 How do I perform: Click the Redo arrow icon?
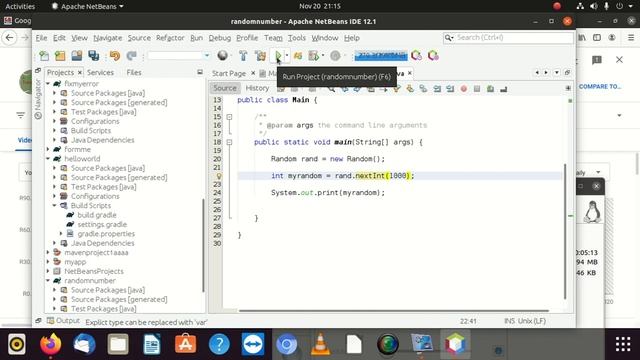point(131,56)
